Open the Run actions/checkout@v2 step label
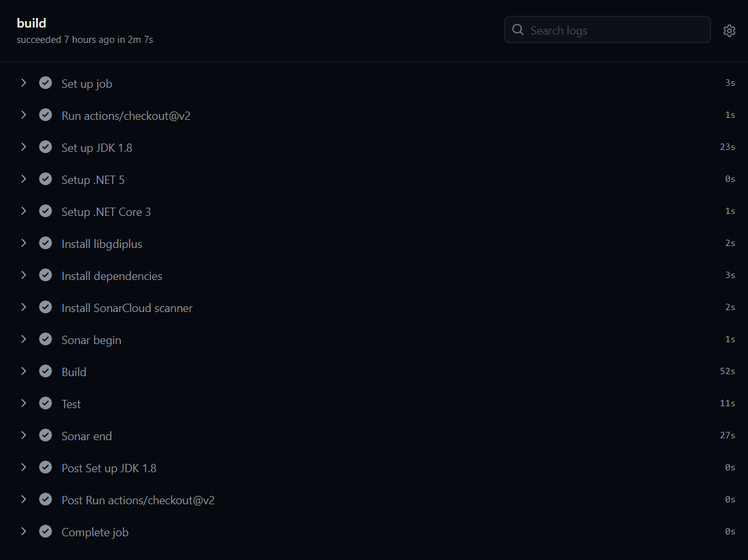This screenshot has height=560, width=748. 126,116
